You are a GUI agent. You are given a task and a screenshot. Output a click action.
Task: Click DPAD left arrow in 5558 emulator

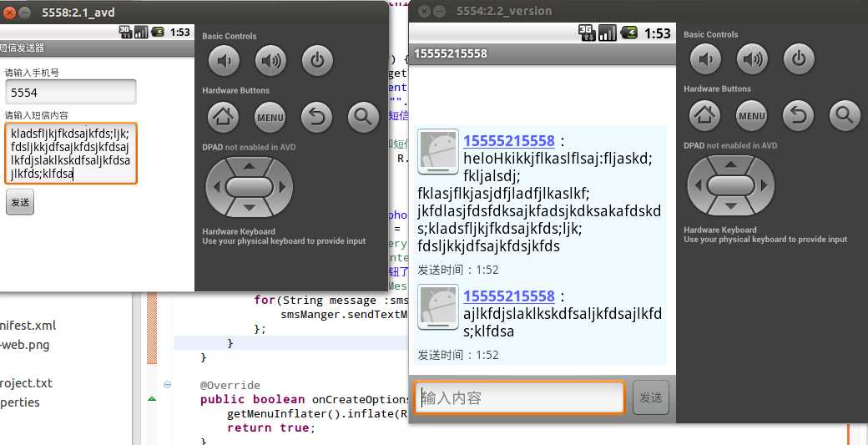(215, 187)
